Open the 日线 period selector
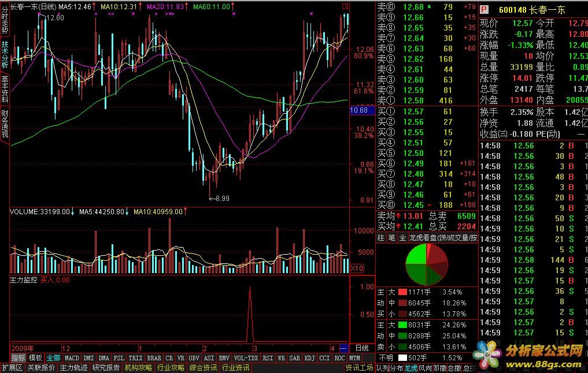Viewport: 588px width, 373px height. click(361, 349)
